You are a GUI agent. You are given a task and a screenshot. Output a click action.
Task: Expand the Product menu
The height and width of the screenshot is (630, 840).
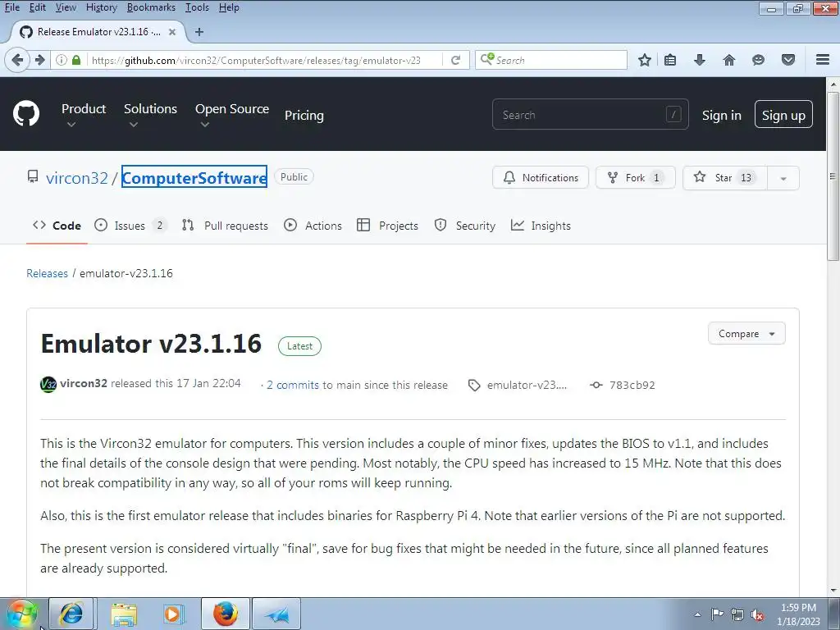point(84,115)
